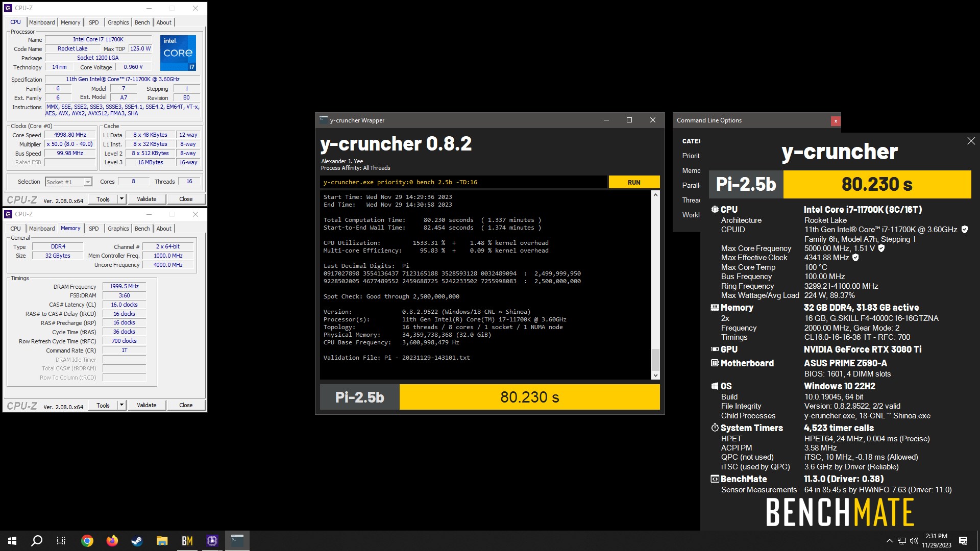This screenshot has width=980, height=551.
Task: Click the Windows OS icon in BenchMate panel
Action: pyautogui.click(x=715, y=386)
